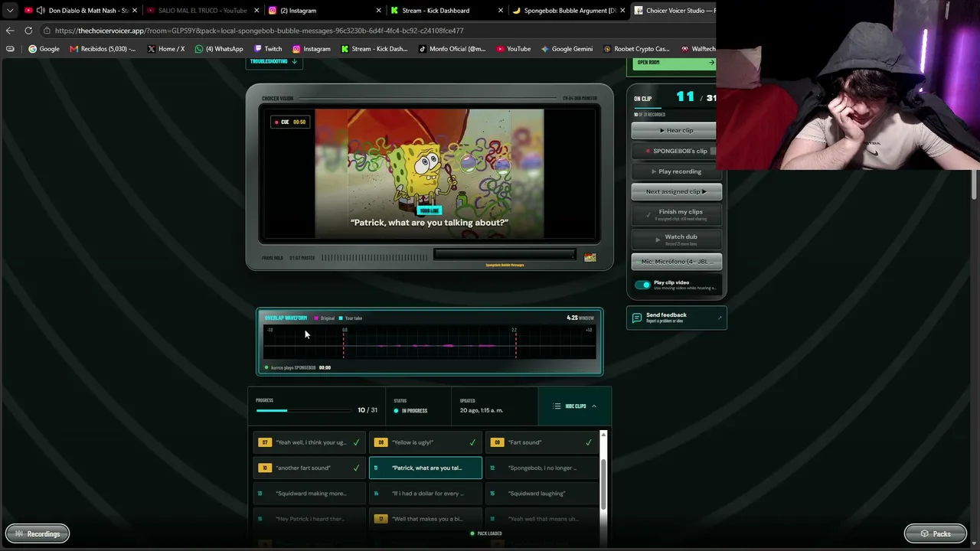Image resolution: width=980 pixels, height=551 pixels.
Task: Switch to the SALIO MAL EL TRUCO YouTube tab
Action: click(202, 11)
